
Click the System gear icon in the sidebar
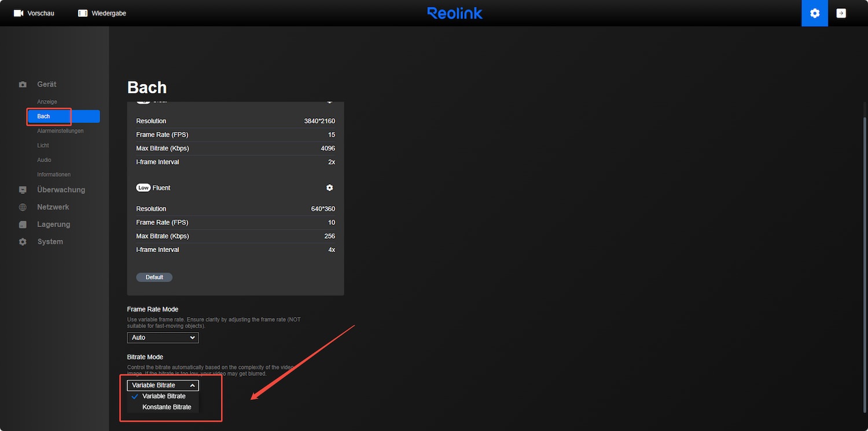coord(23,242)
